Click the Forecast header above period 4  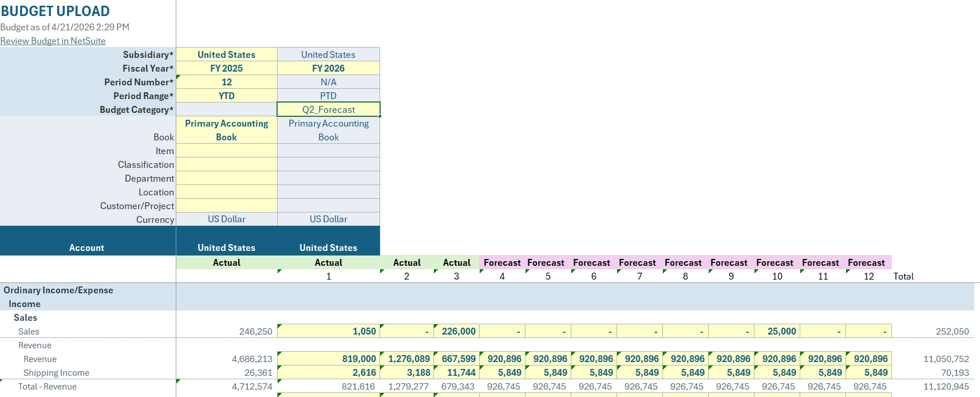[x=502, y=262]
